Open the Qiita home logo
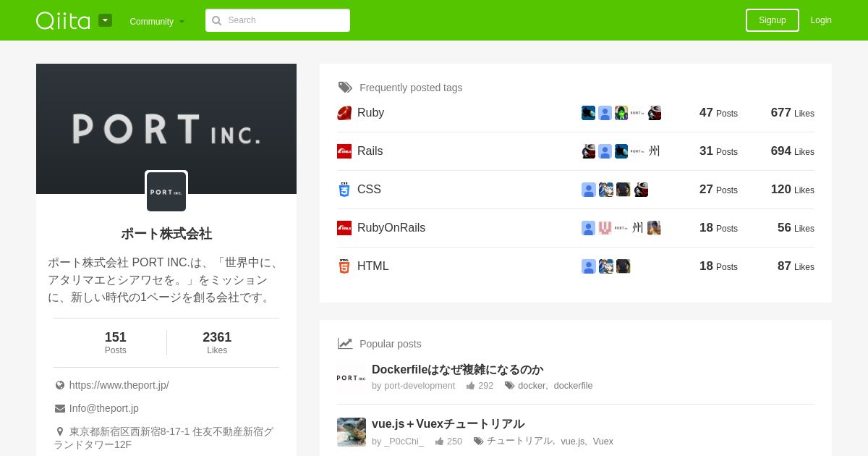 [63, 20]
